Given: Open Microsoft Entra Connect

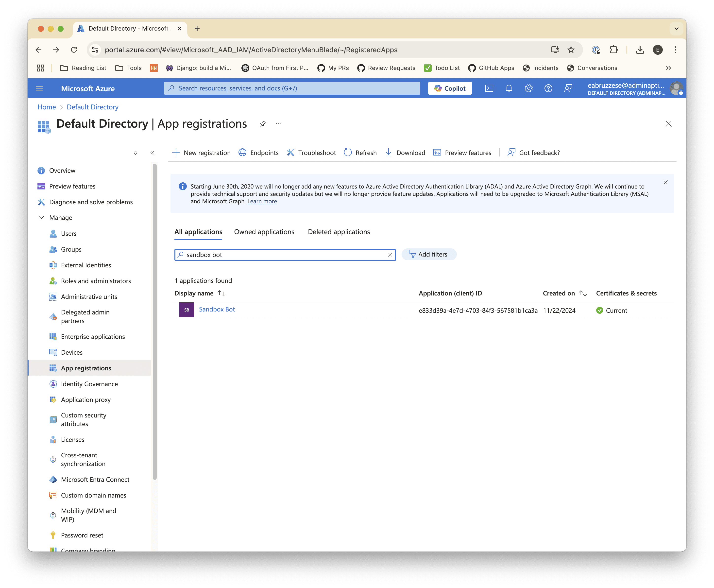Looking at the screenshot, I should pos(95,479).
